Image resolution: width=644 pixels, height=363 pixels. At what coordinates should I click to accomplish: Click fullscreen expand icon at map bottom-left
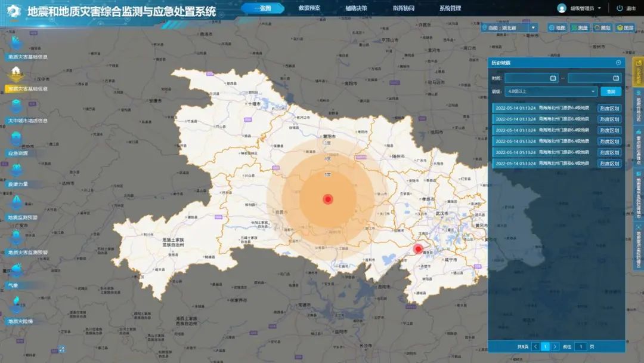(61, 349)
